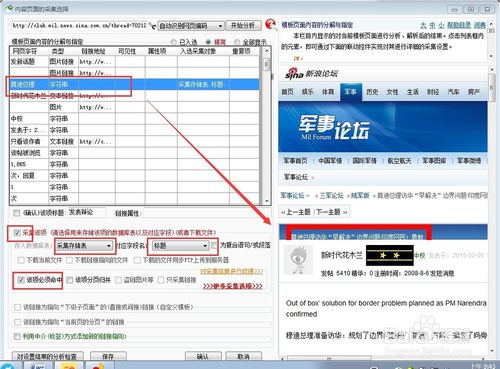Open the orange post-processing link above 更多采集选项
The height and width of the screenshot is (369, 500).
click(x=231, y=271)
